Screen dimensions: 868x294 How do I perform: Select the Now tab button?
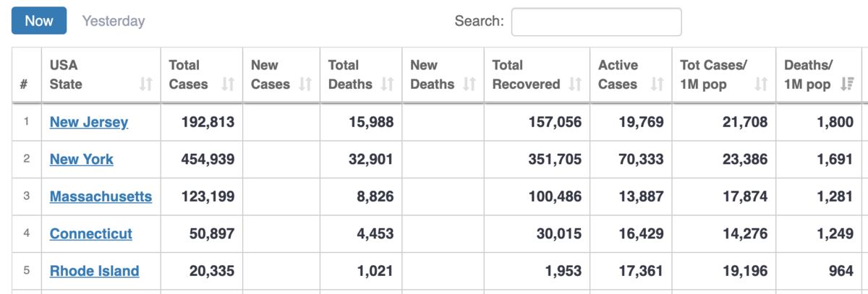39,21
